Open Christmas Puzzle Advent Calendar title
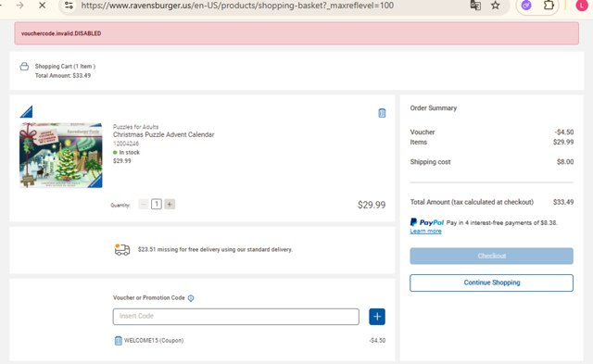The height and width of the screenshot is (364, 593). tap(163, 134)
